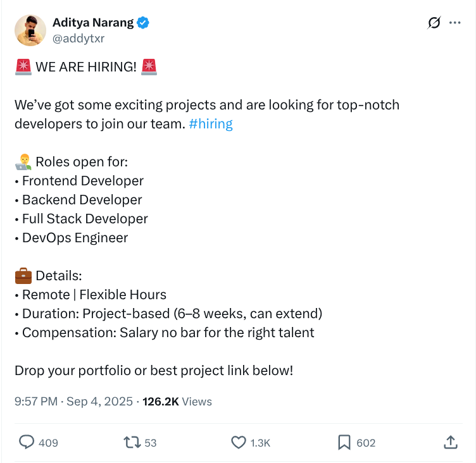Toggle the bookmark icon

pos(344,442)
